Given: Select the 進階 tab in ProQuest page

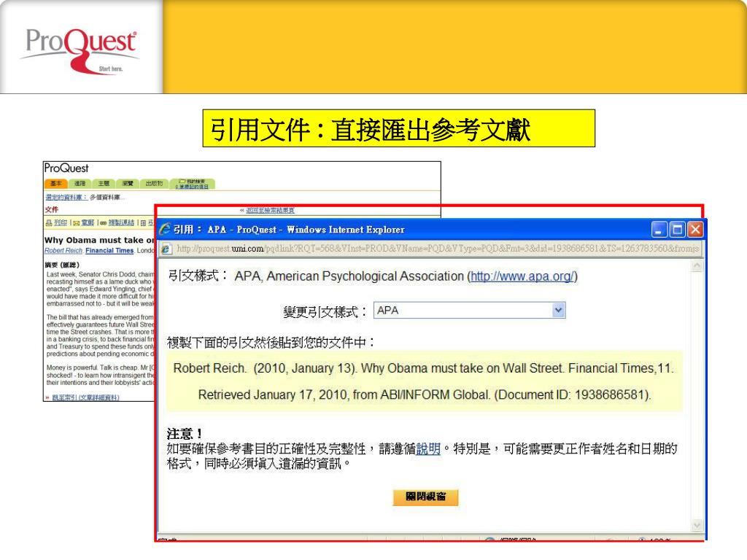Looking at the screenshot, I should click(80, 184).
